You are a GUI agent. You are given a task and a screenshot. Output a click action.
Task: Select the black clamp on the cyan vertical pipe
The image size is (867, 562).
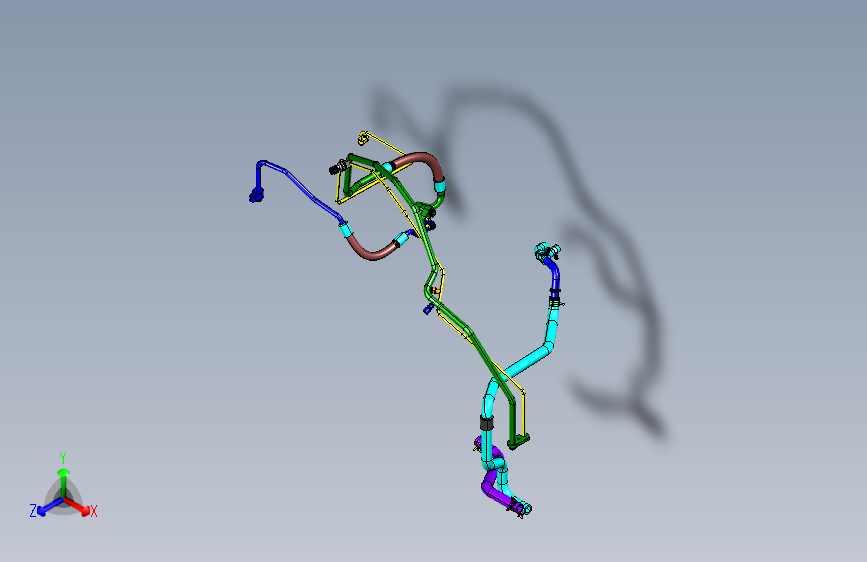(487, 423)
